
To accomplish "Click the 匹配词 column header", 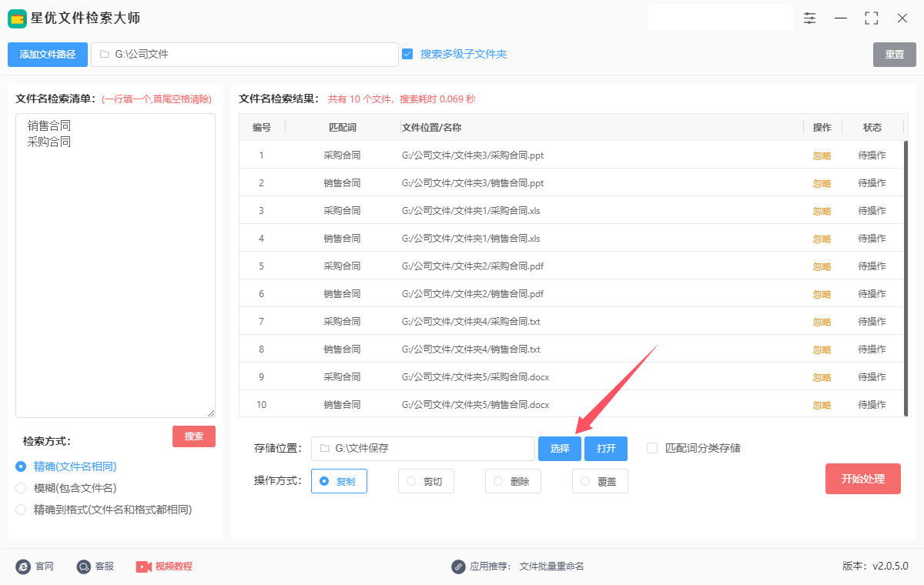I will [343, 128].
